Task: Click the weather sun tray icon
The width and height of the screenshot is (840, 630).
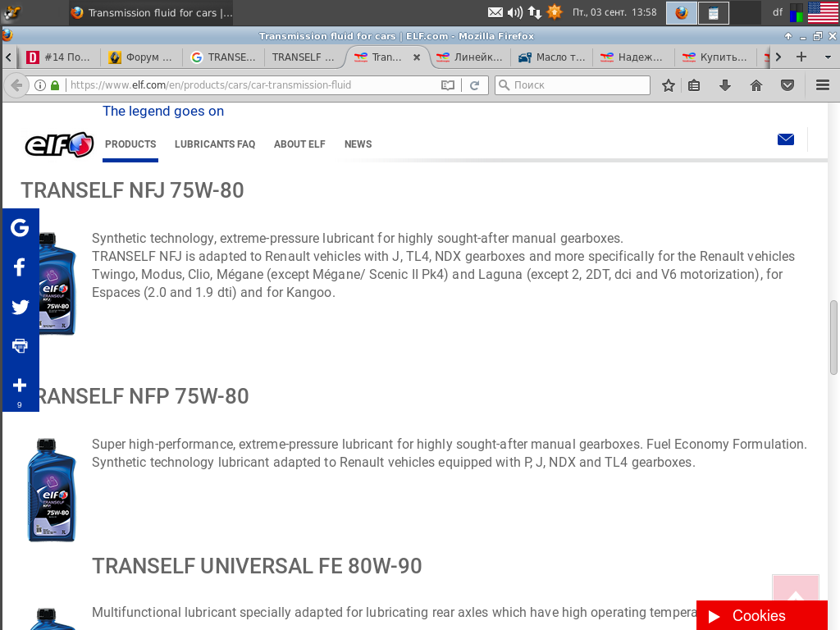Action: (555, 11)
